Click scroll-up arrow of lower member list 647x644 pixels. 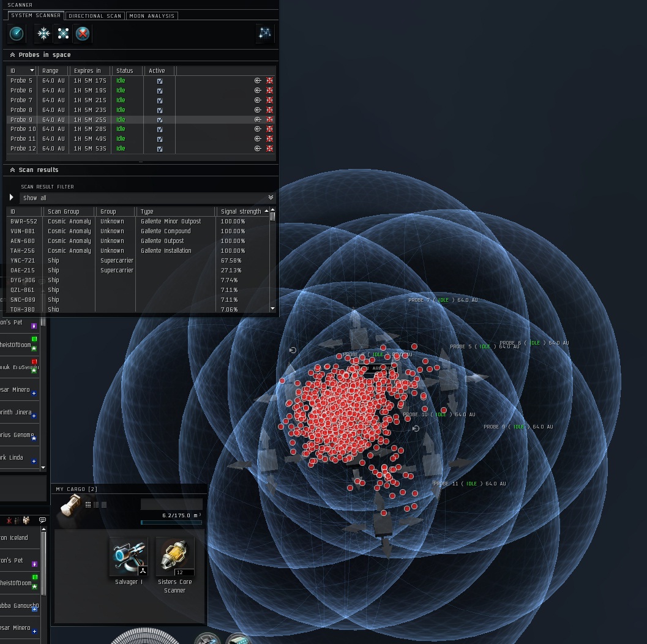43,528
